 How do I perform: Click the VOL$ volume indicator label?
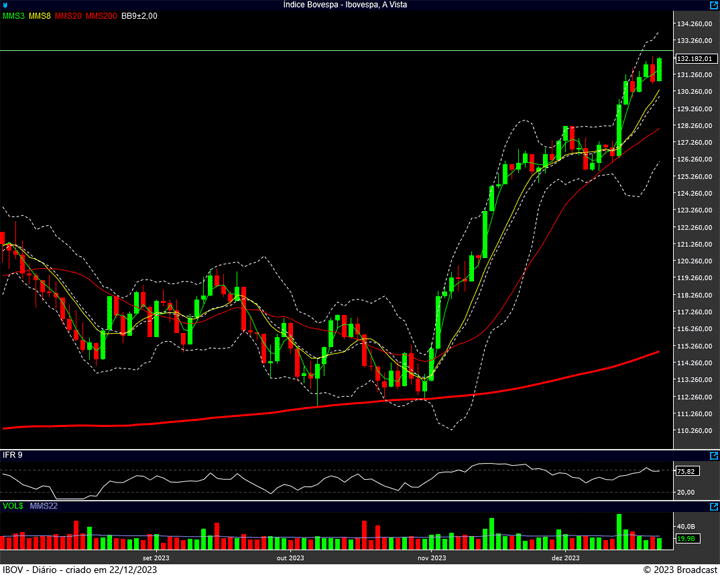click(13, 507)
